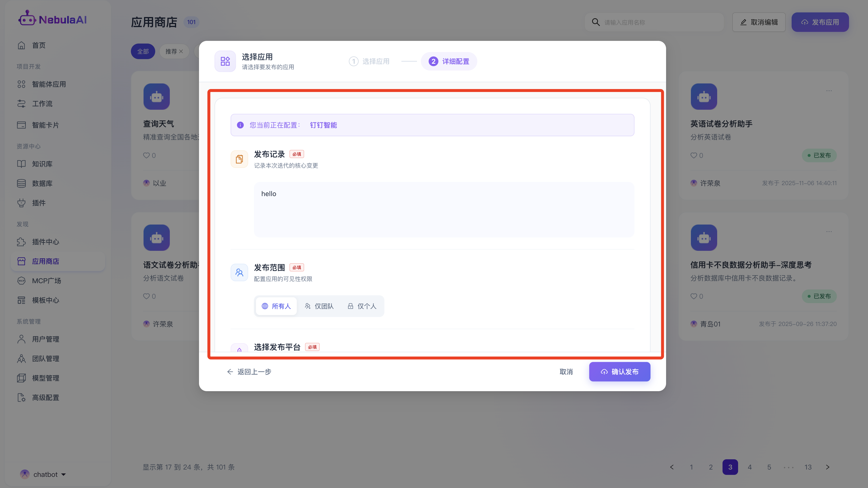This screenshot has width=868, height=488.
Task: Switch to step 1 选择应用
Action: click(x=369, y=61)
